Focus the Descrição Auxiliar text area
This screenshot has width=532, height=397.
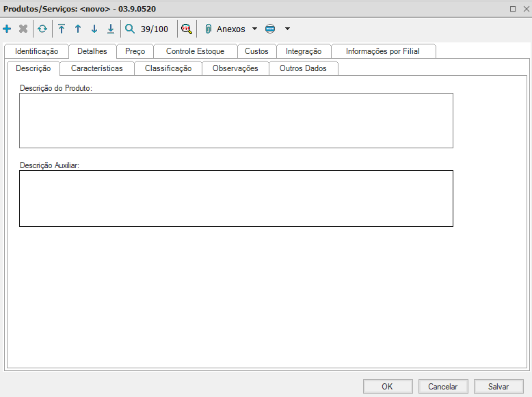[236, 198]
